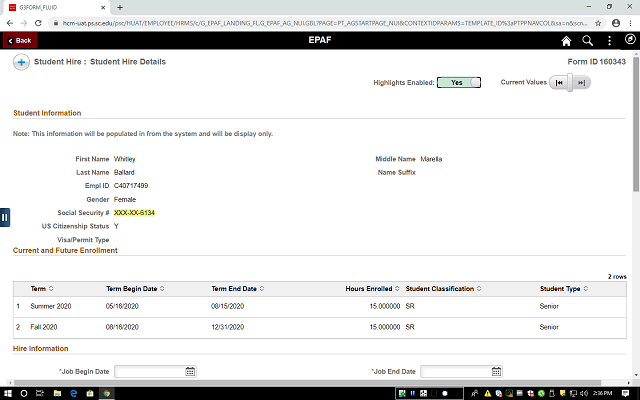Image resolution: width=640 pixels, height=400 pixels.
Task: Open the search magnifier in EPAF header
Action: tap(587, 40)
